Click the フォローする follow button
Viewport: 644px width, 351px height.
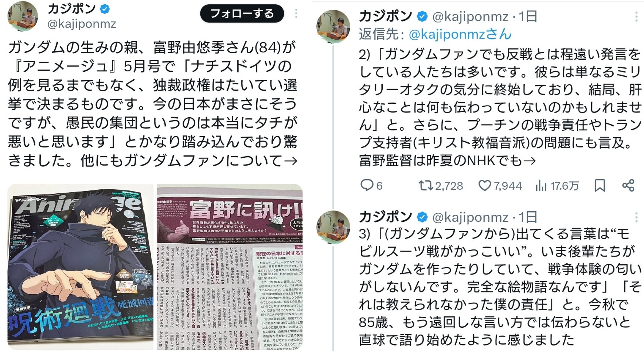(x=242, y=14)
